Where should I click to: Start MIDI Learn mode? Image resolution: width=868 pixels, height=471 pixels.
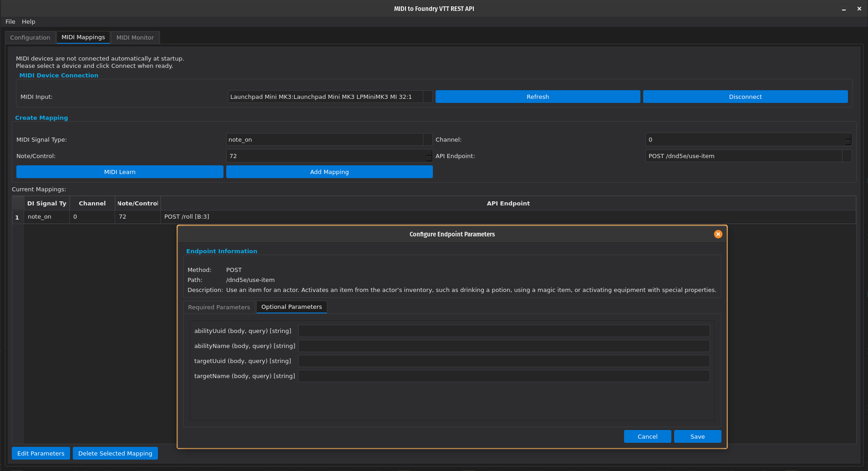pyautogui.click(x=119, y=172)
